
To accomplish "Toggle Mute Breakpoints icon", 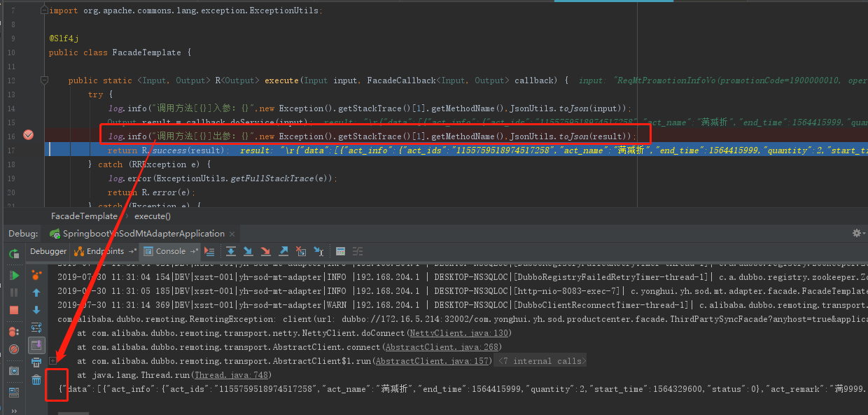I will (x=14, y=349).
